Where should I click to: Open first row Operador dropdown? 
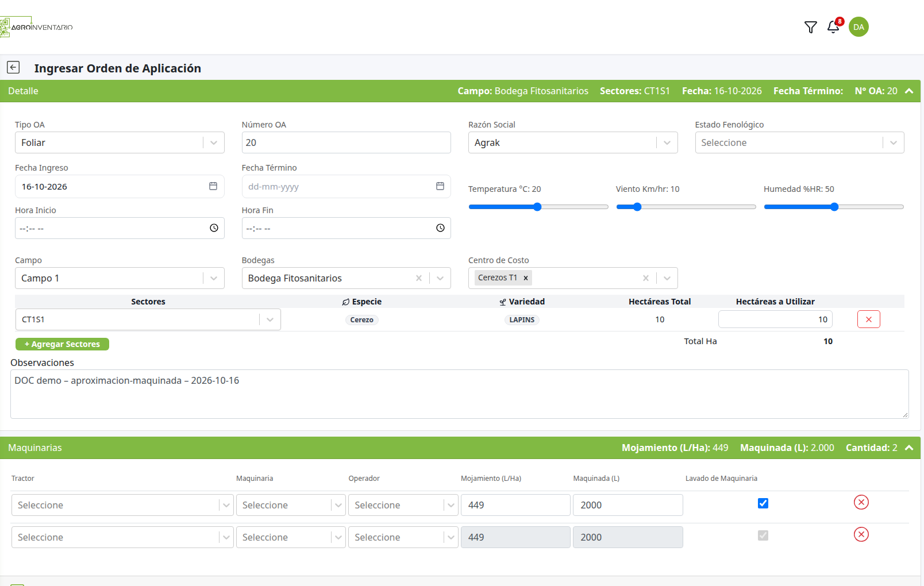coord(403,505)
